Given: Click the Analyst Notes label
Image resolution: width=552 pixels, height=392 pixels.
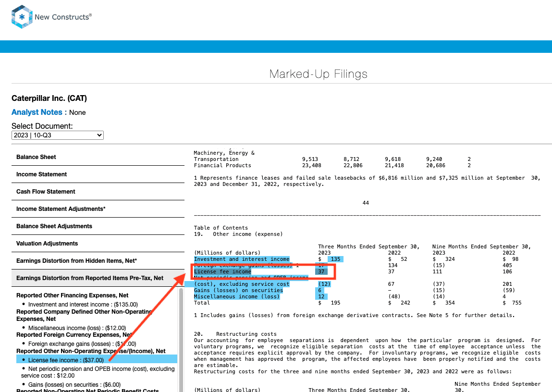Looking at the screenshot, I should (x=39, y=112).
